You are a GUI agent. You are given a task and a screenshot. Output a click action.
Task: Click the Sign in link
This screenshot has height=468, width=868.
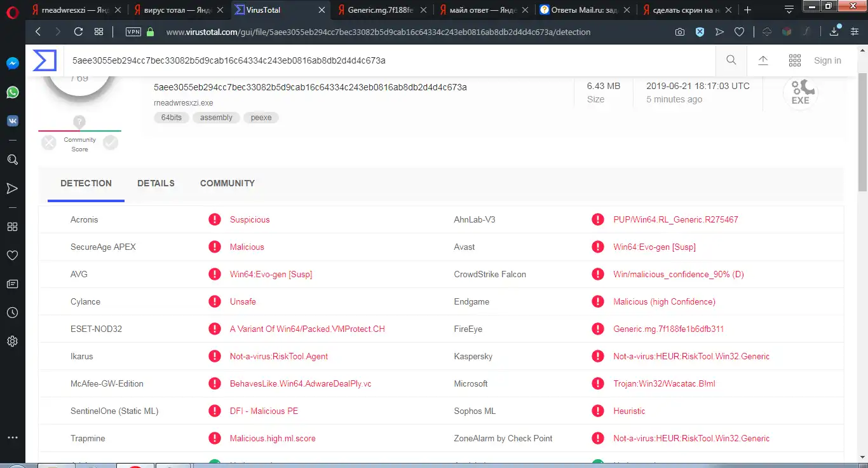827,60
